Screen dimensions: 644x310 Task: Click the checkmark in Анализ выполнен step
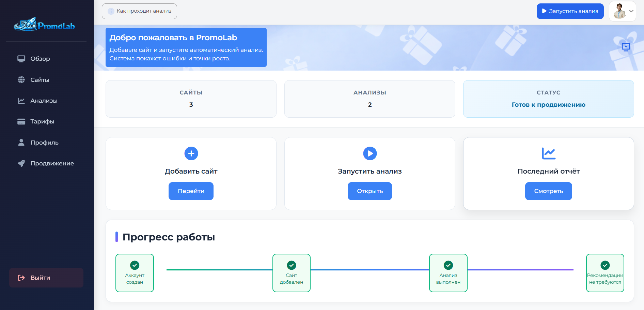coord(448,265)
